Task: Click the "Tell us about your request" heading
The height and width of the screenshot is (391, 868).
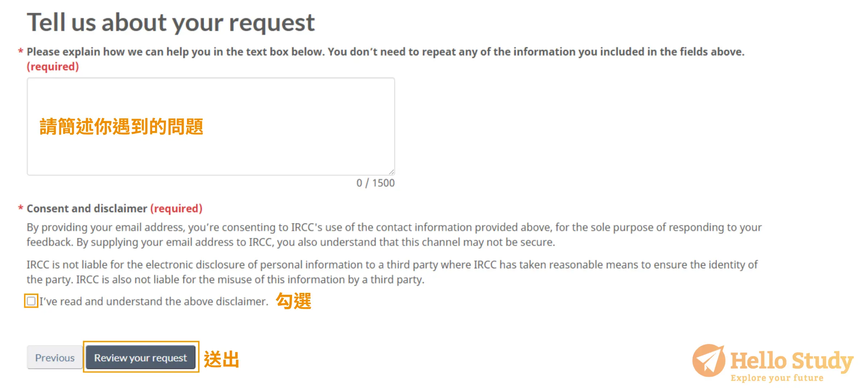Action: point(171,22)
